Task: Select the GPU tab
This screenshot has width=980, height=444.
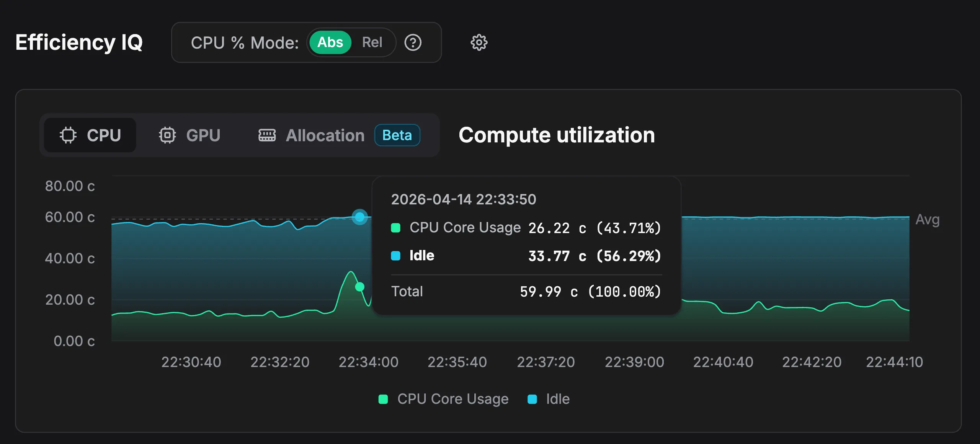Action: tap(189, 135)
